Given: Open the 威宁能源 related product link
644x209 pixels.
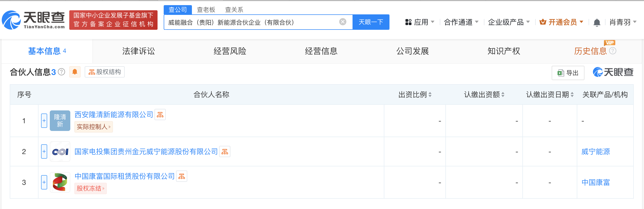Looking at the screenshot, I should pyautogui.click(x=596, y=151).
